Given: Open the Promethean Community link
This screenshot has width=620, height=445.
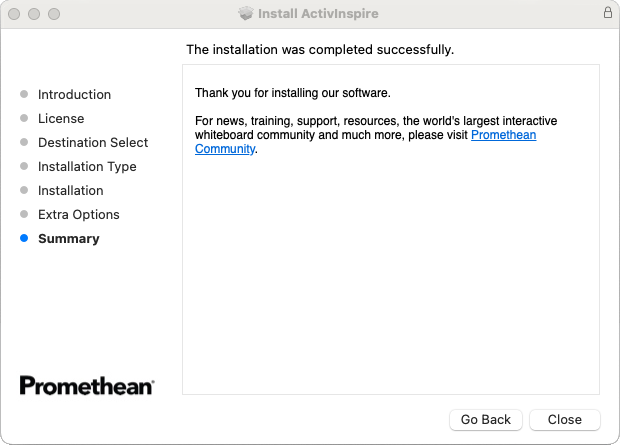Looking at the screenshot, I should click(x=503, y=135).
